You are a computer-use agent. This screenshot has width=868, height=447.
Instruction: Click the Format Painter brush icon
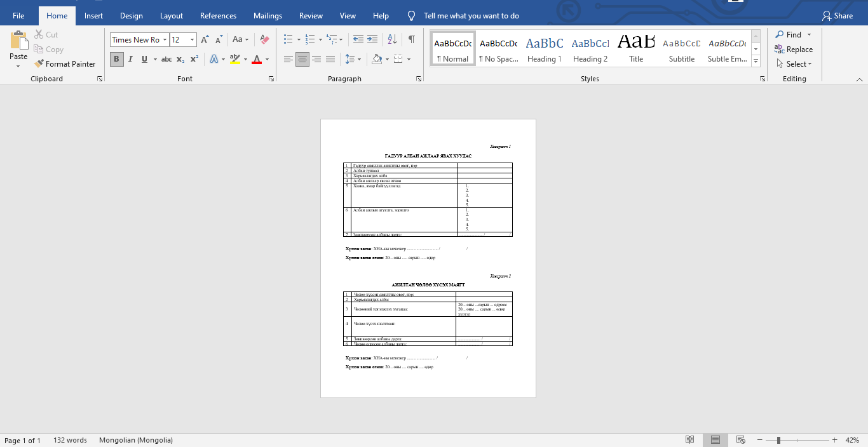(x=40, y=64)
